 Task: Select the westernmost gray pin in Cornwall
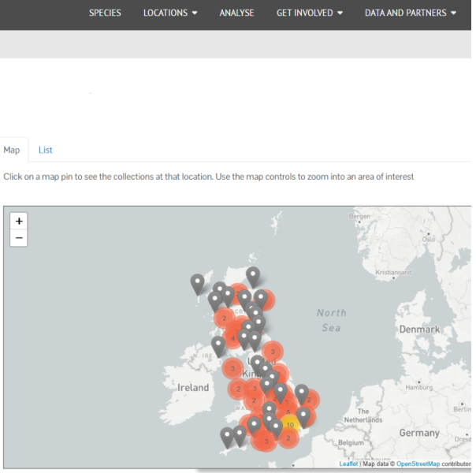[x=227, y=435]
